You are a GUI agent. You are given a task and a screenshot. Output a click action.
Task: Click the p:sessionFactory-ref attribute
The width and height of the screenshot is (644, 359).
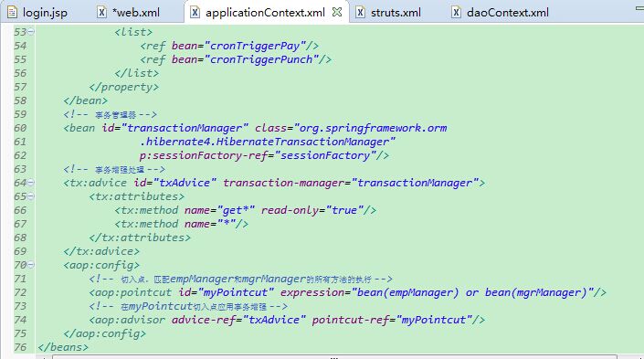pyautogui.click(x=204, y=155)
